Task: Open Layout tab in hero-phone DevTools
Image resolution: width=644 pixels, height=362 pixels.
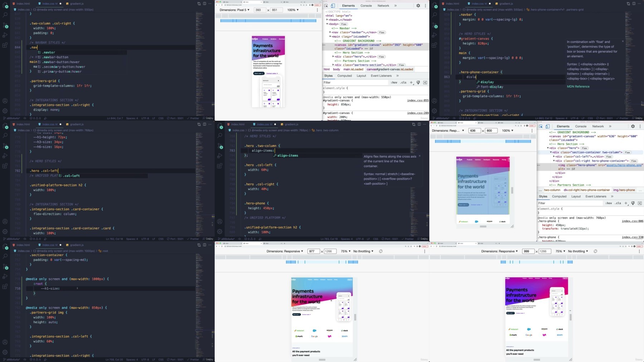Action: pyautogui.click(x=576, y=197)
